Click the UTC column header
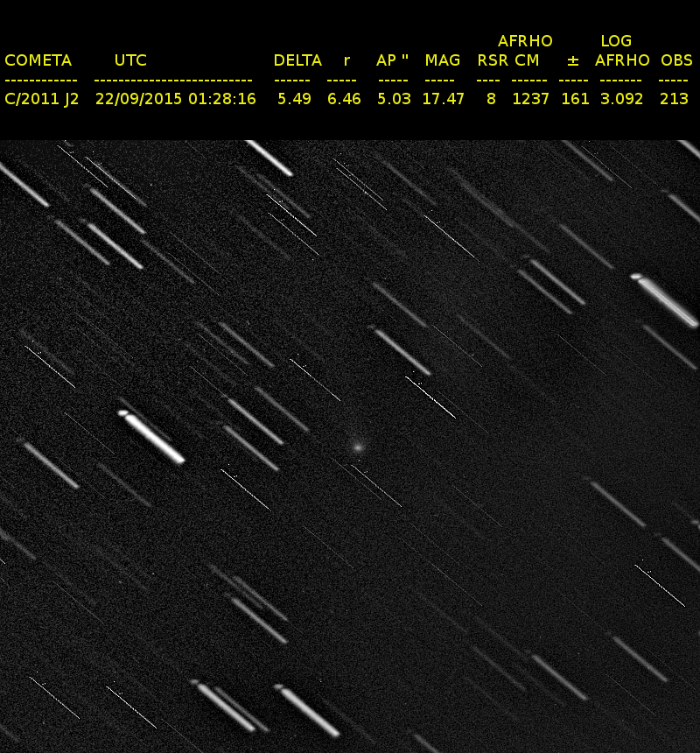The height and width of the screenshot is (753, 700). point(130,60)
